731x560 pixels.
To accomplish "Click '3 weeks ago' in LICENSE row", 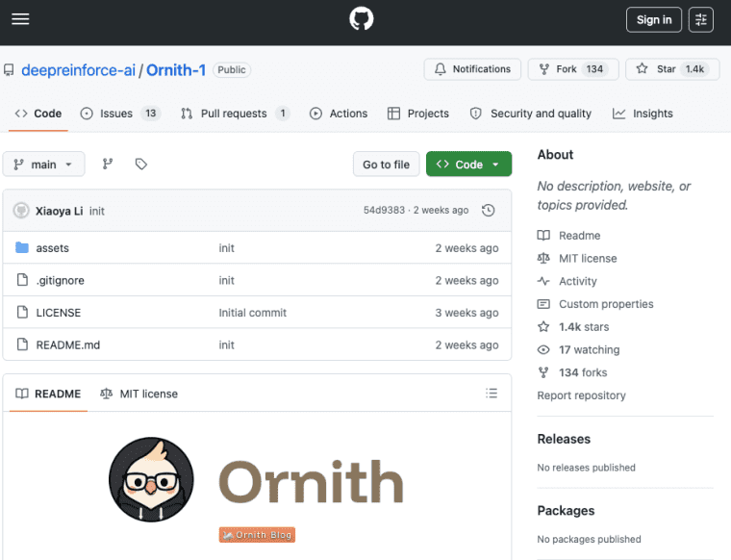I will coord(466,313).
